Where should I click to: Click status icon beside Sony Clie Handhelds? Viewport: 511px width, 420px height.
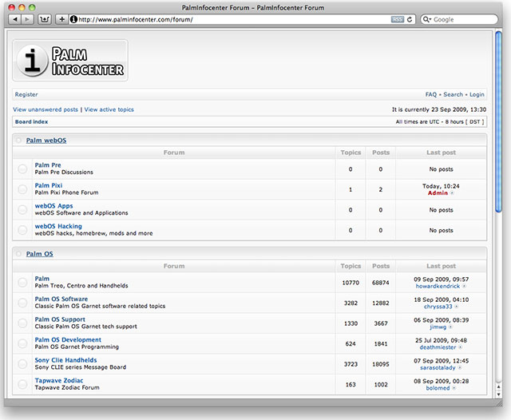click(x=22, y=363)
